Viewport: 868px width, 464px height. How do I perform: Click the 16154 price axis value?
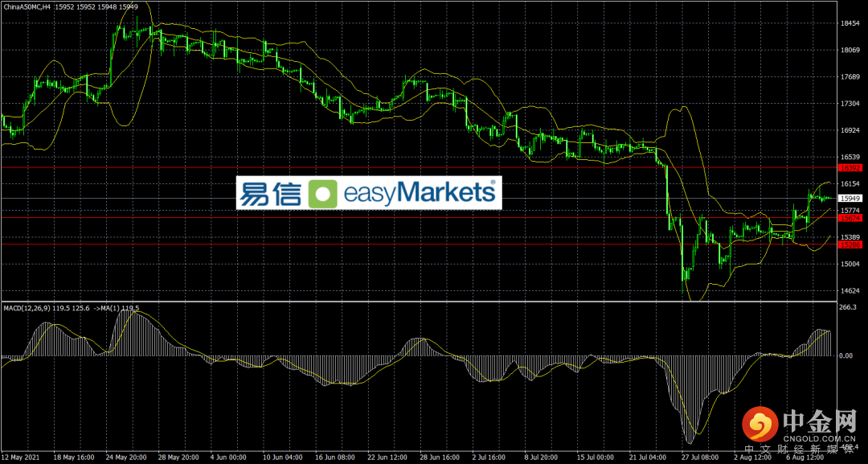850,184
